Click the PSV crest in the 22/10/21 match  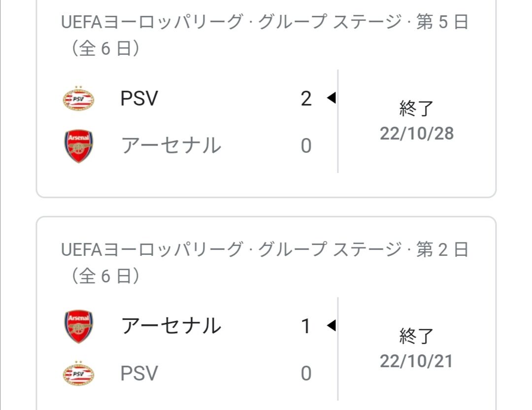pos(78,373)
